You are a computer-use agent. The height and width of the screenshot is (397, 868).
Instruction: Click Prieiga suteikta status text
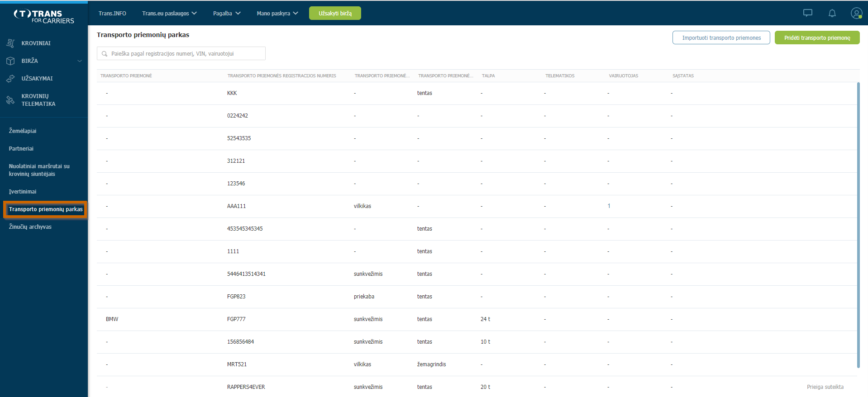pos(825,387)
